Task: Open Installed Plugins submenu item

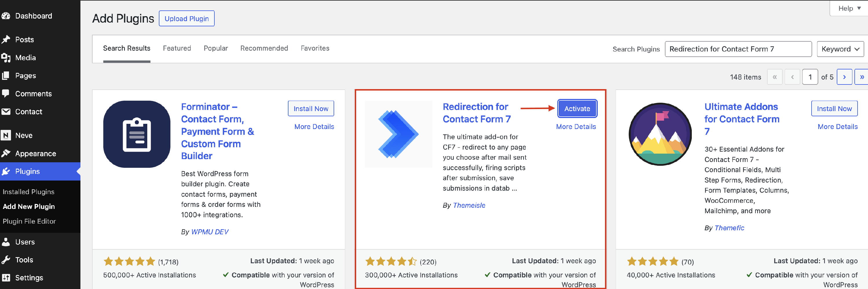Action: [x=28, y=192]
